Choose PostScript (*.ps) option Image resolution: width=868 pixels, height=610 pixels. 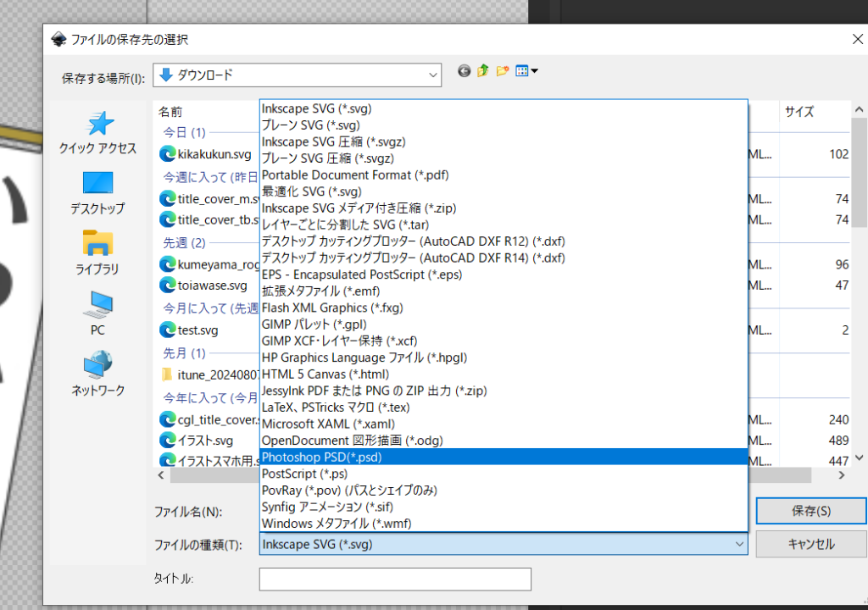click(504, 474)
